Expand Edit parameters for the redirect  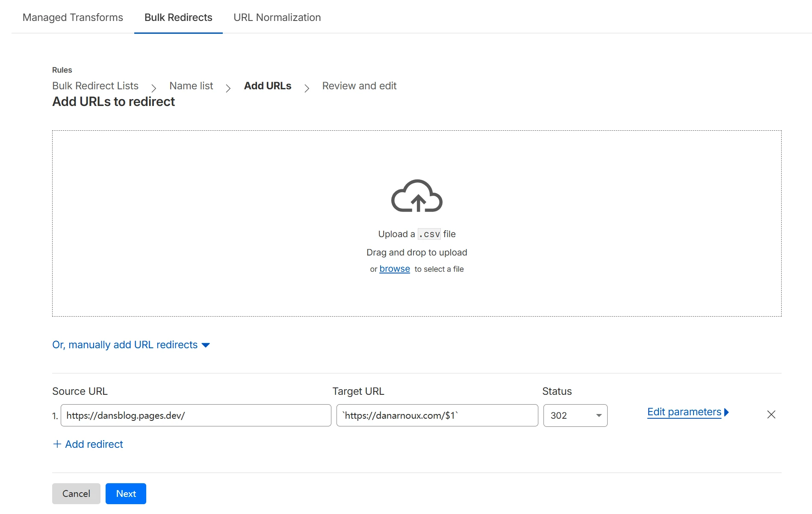(x=688, y=412)
